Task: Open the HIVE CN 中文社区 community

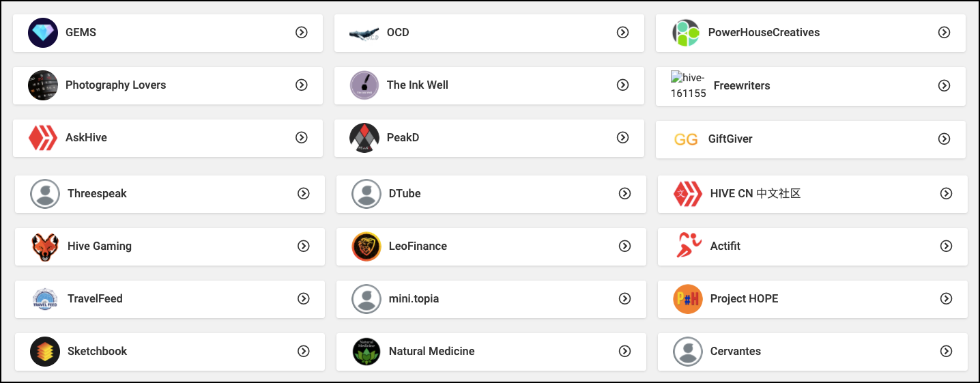Action: (813, 194)
